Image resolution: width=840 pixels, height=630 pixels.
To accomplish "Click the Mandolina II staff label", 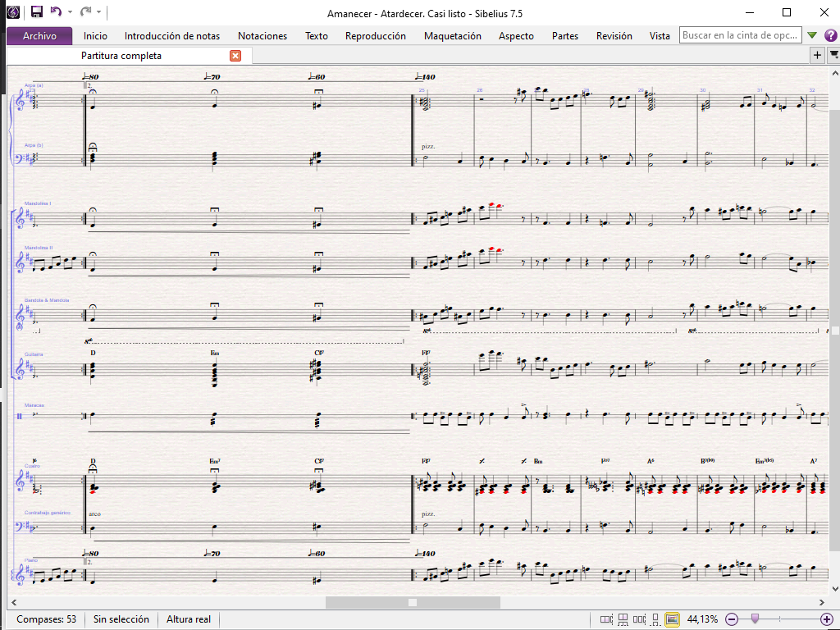I will [38, 248].
